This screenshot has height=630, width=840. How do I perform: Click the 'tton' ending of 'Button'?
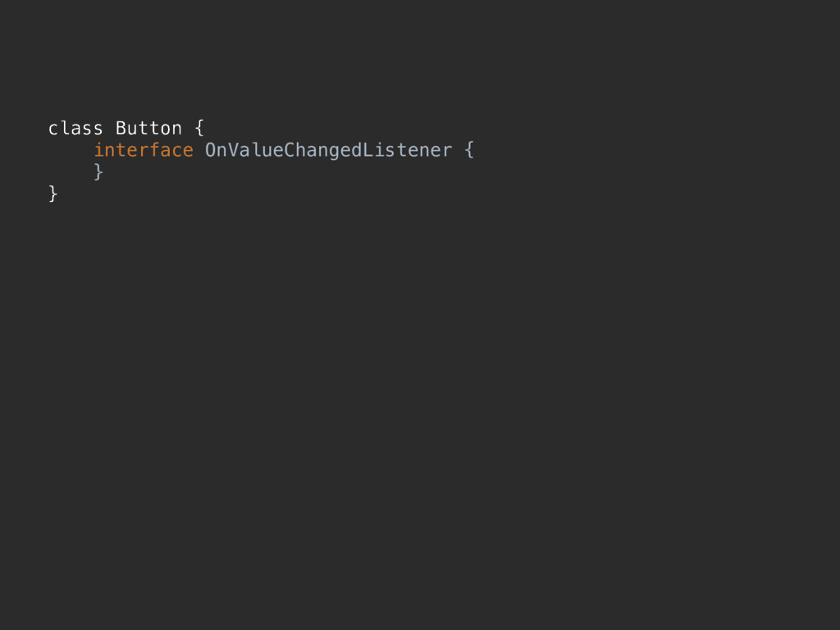[x=160, y=128]
